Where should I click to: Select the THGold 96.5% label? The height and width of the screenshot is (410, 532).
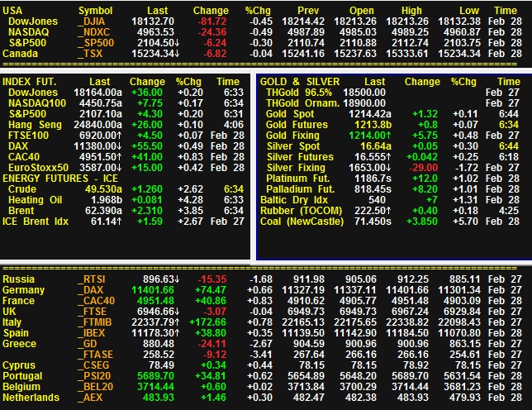pos(299,93)
